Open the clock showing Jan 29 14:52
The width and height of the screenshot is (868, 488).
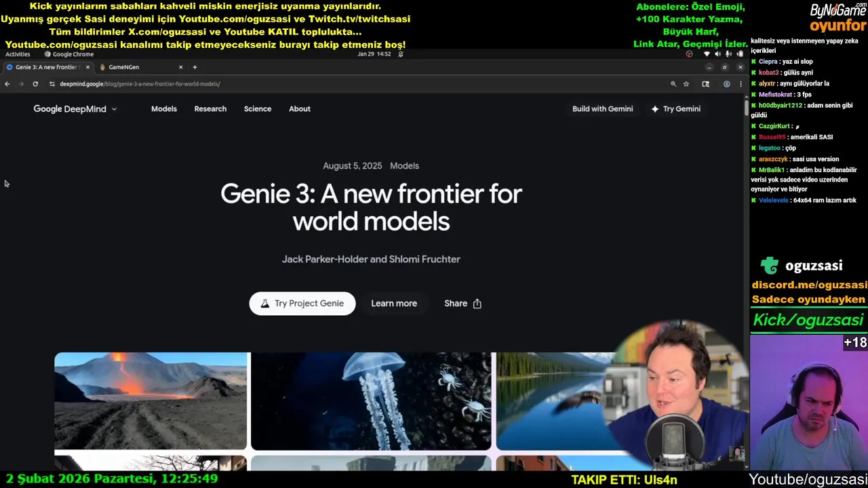click(x=374, y=54)
